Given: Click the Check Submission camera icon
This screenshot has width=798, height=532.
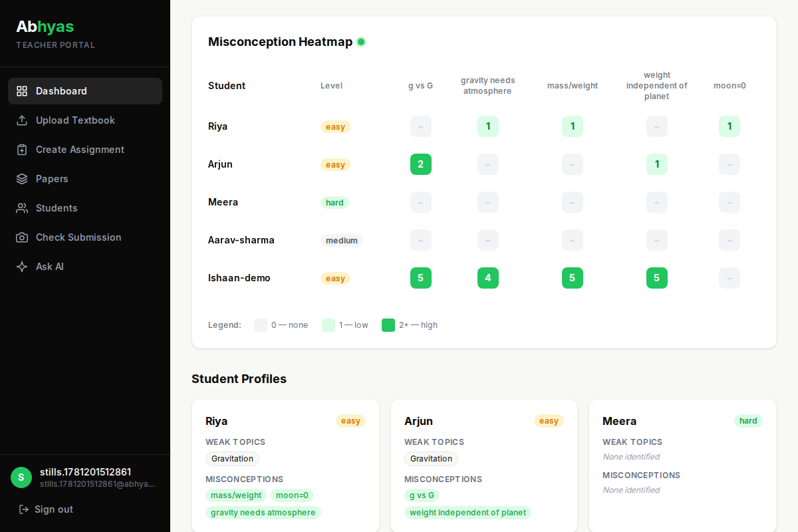Looking at the screenshot, I should click(x=22, y=237).
